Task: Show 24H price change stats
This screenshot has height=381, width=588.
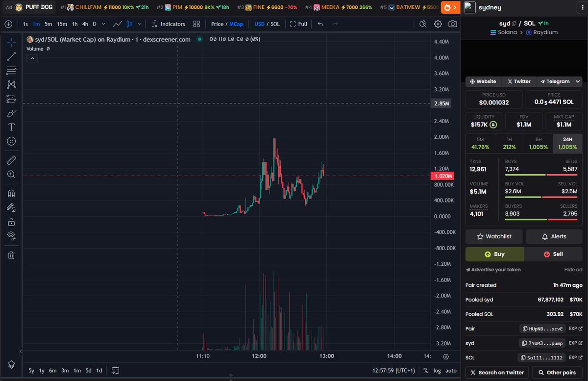Action: 568,143
